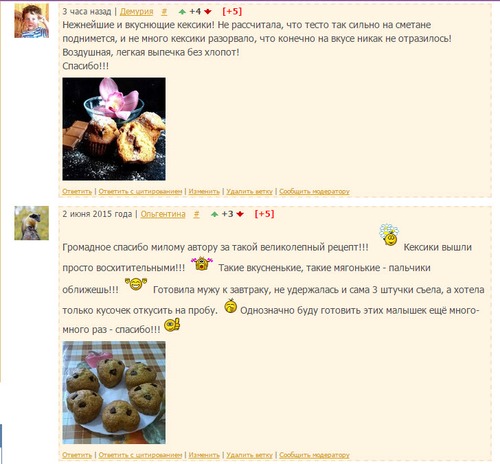The image size is (500, 464).
Task: Click [+5] rating on Ольгентина's comment
Action: point(264,214)
